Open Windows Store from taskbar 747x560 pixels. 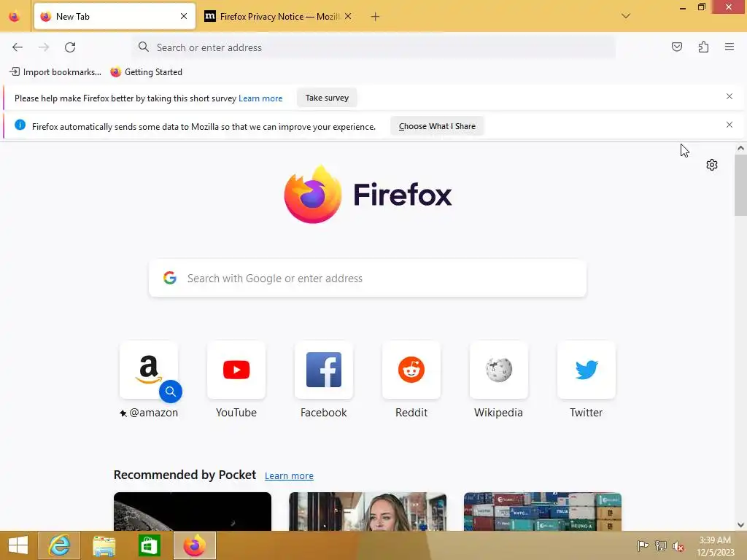tap(149, 545)
